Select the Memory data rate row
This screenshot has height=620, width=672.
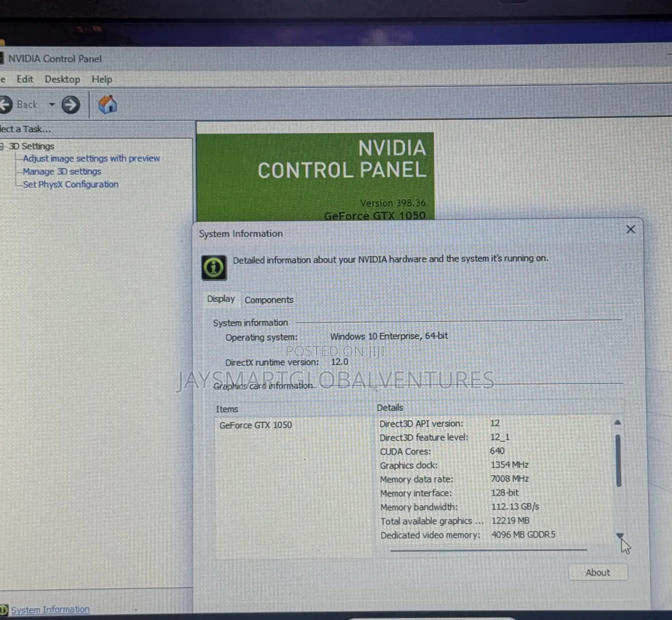[454, 479]
